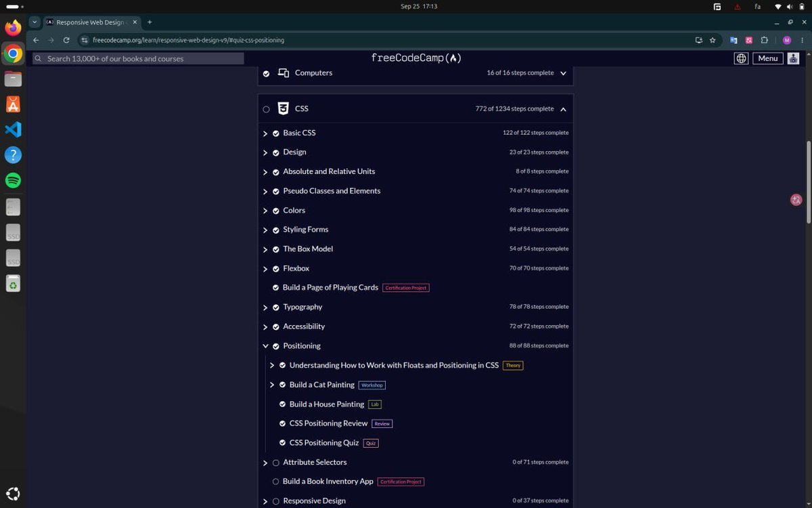The height and width of the screenshot is (508, 812).
Task: Open the clock showing Sep 25 17:13
Action: pos(419,6)
